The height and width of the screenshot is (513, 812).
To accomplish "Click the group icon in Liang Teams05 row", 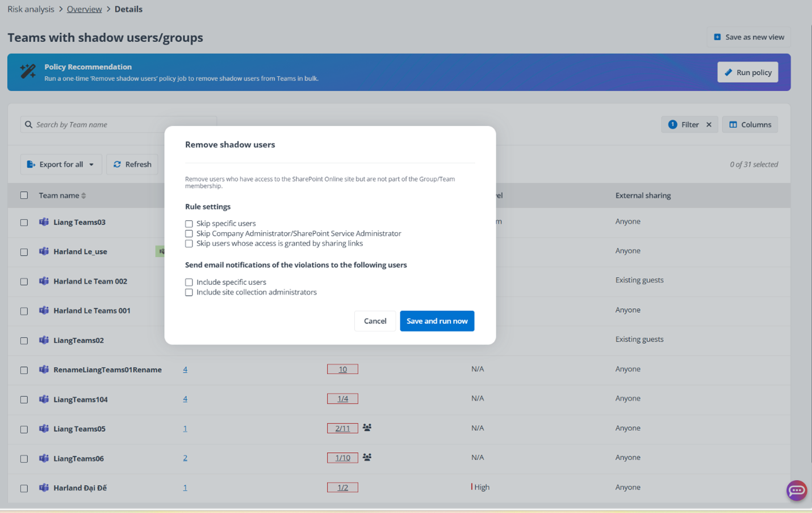I will (367, 428).
